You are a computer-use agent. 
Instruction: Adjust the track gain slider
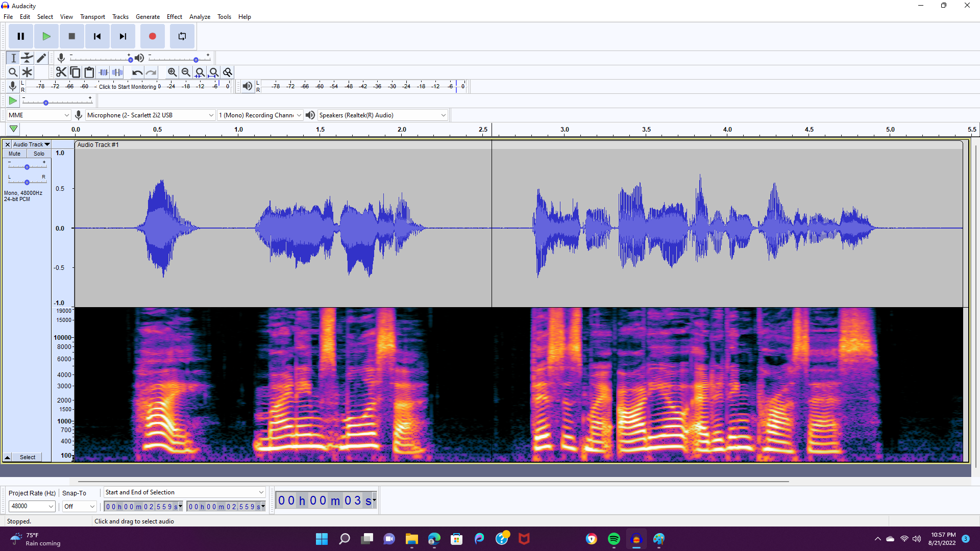[x=27, y=167]
